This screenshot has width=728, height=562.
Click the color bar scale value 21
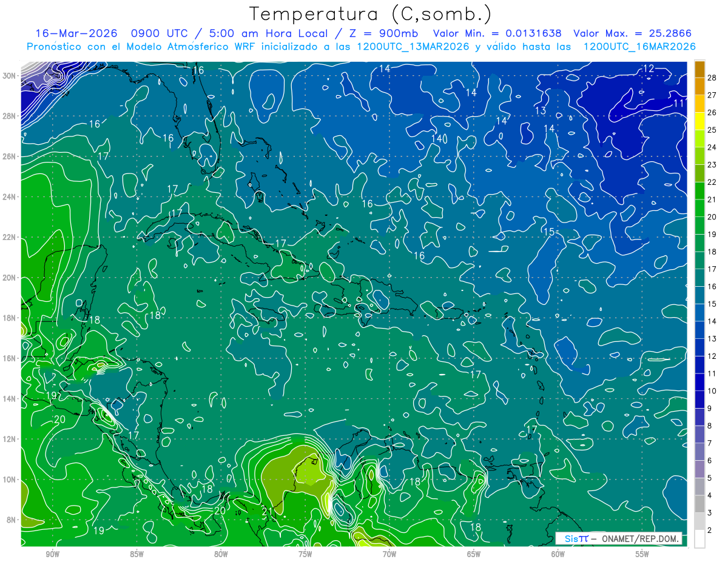(712, 199)
